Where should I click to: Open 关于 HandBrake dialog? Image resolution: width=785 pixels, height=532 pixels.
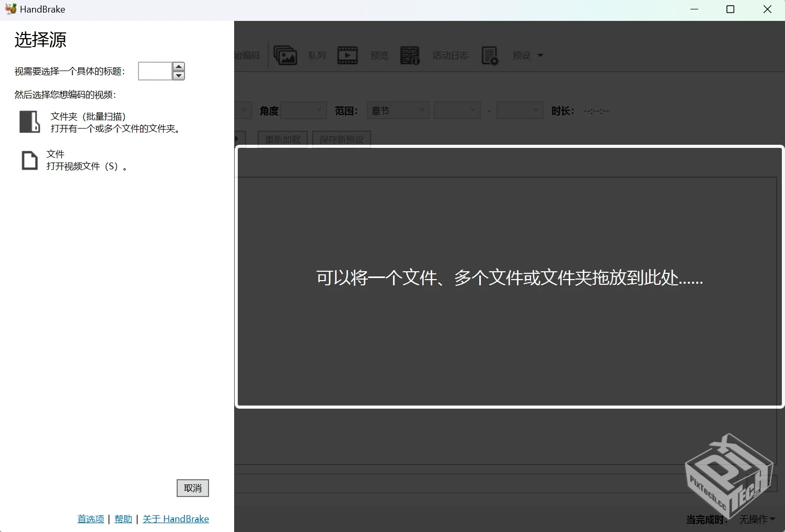click(176, 518)
